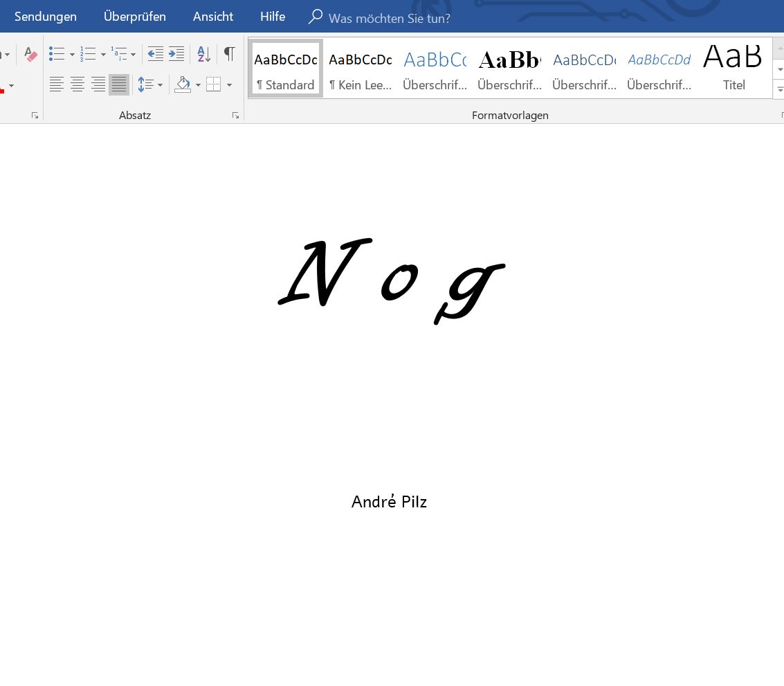Open shading color dropdown arrow
The image size is (784, 686).
coord(198,85)
